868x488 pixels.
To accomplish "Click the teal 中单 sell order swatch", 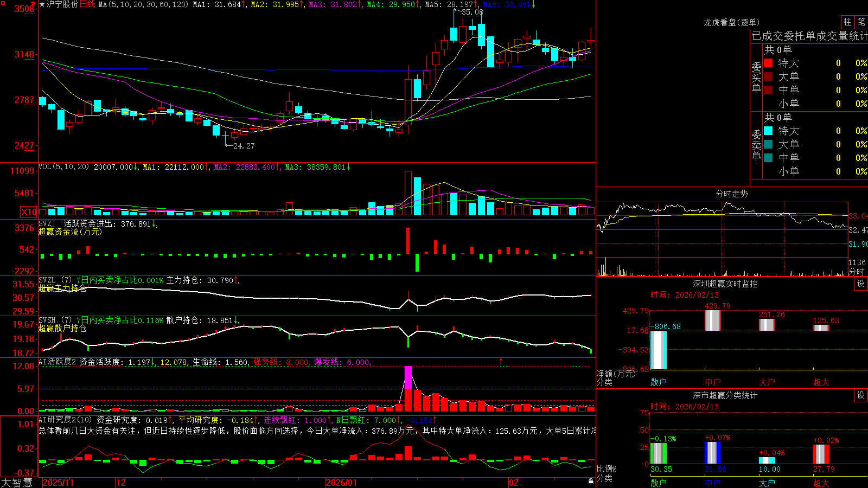I will pos(768,158).
